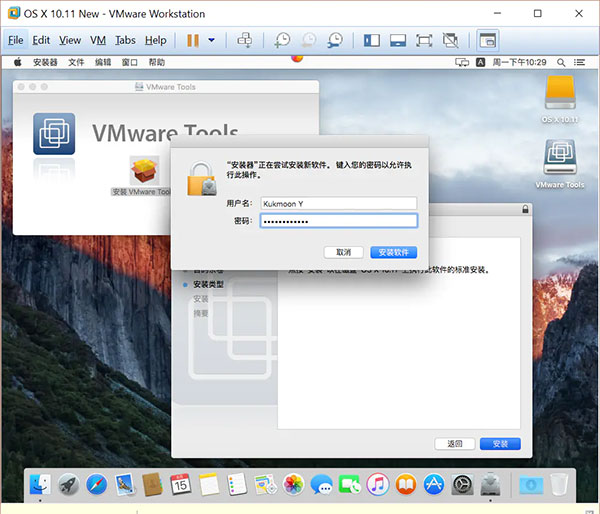
Task: Revert the VM to the previous snapshot
Action: [309, 40]
